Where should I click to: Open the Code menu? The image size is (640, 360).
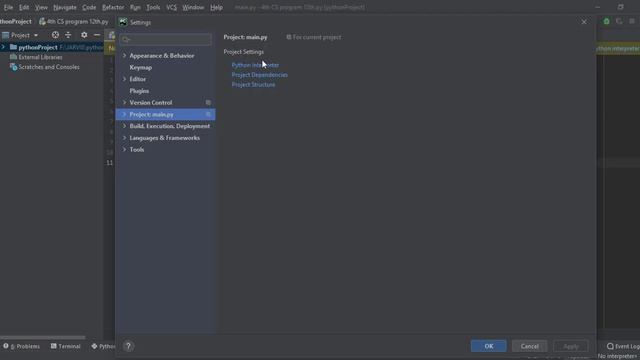pos(89,7)
